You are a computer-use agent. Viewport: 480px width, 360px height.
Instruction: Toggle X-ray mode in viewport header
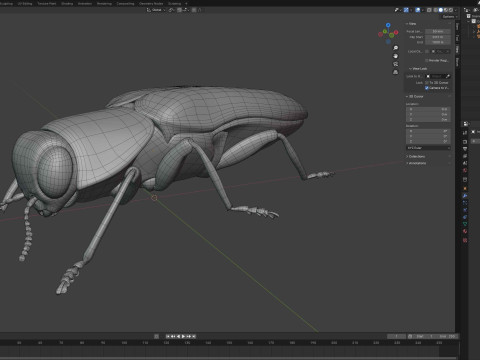click(x=429, y=10)
